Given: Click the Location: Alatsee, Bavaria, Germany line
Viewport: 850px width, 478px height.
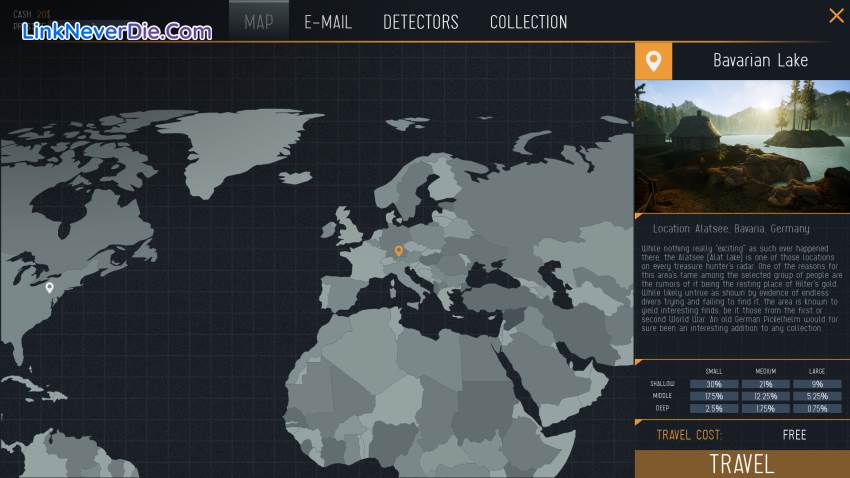Looking at the screenshot, I should click(x=731, y=229).
